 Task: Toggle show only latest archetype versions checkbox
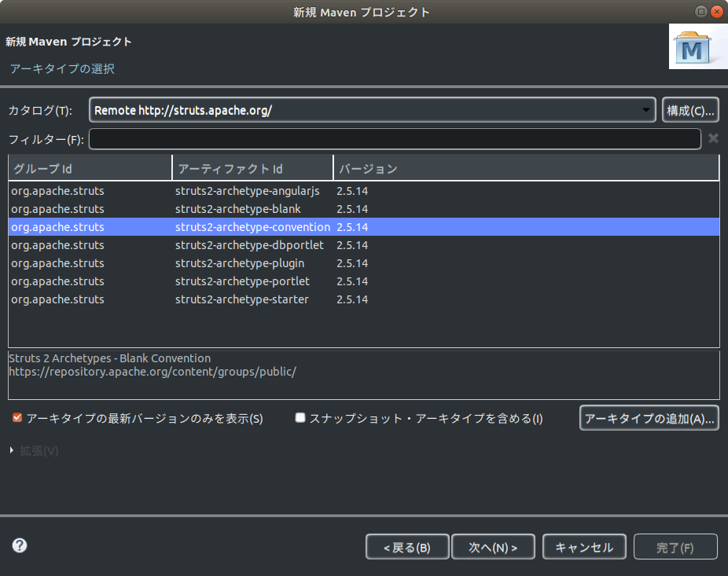[x=17, y=418]
